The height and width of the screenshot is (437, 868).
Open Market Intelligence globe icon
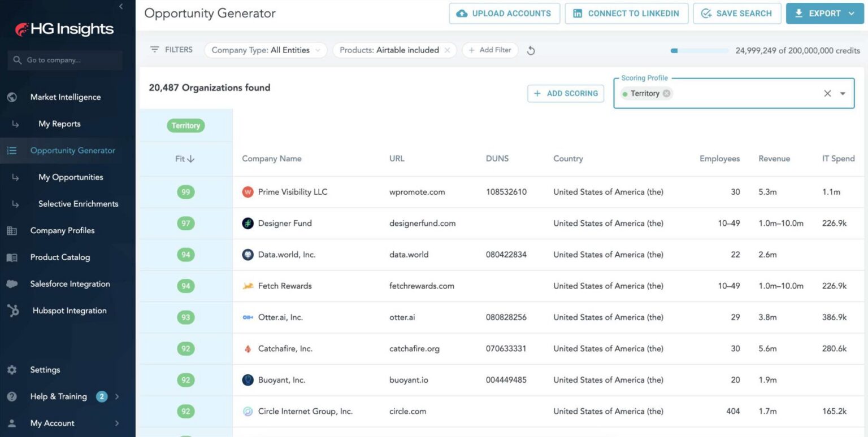[12, 97]
